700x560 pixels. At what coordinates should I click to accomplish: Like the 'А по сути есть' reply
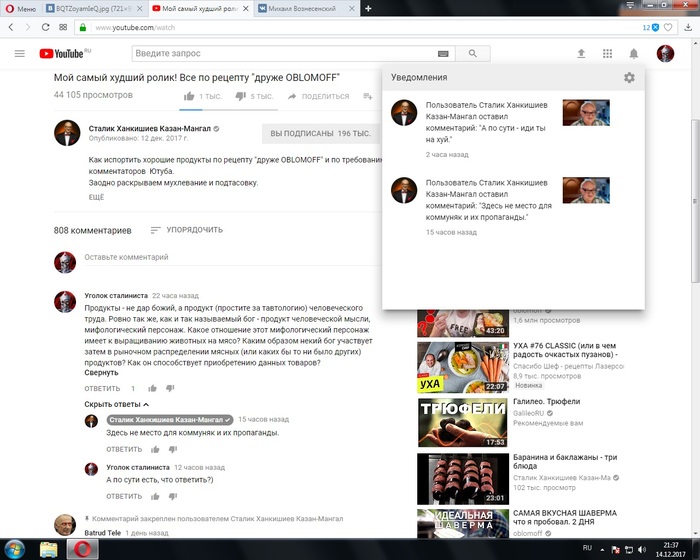tap(155, 497)
